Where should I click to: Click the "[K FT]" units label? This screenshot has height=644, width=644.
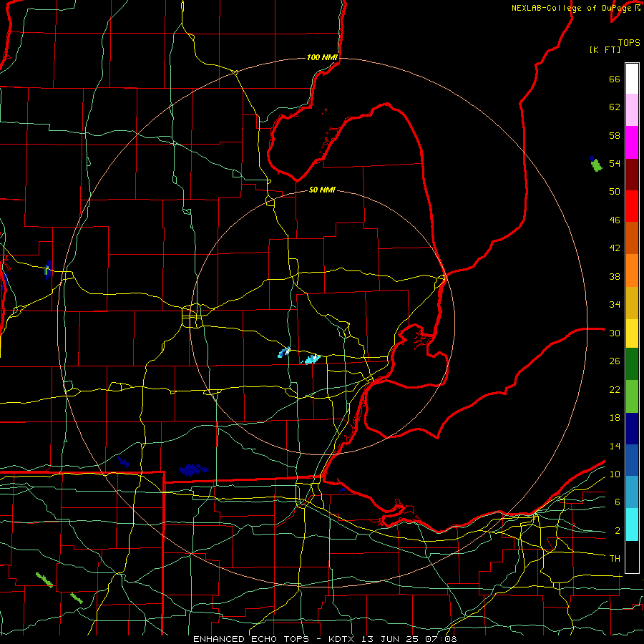(605, 49)
